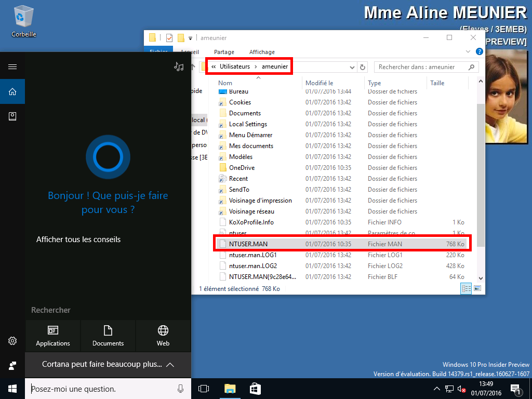Viewport: 532px width, 399px height.
Task: Open the Cortana Notebook icon
Action: coord(12,116)
